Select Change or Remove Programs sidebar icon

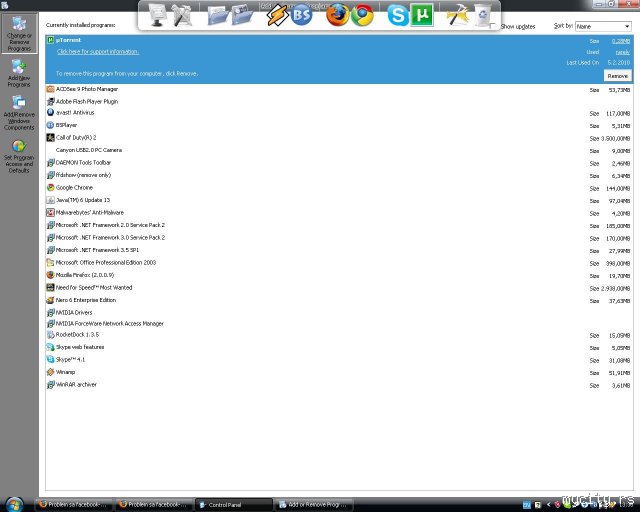click(x=19, y=34)
